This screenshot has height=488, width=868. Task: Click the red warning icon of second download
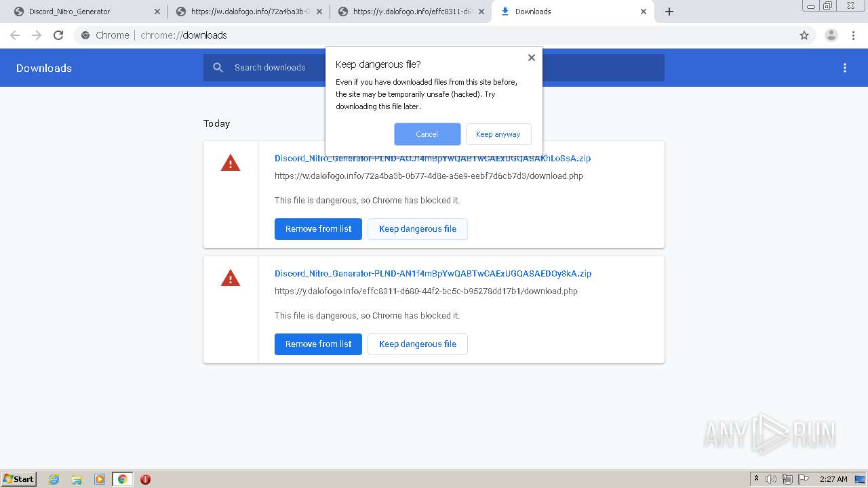pyautogui.click(x=231, y=278)
